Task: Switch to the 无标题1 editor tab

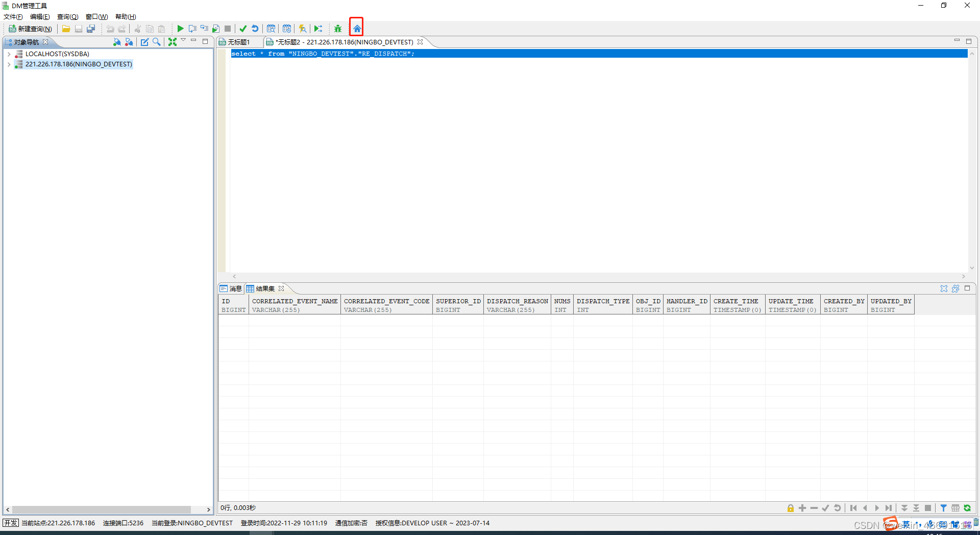Action: (x=238, y=42)
